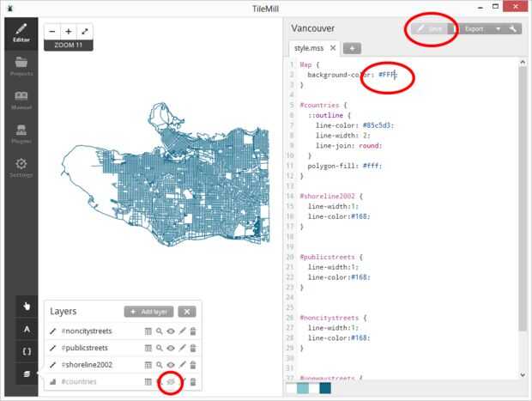The height and width of the screenshot is (401, 532).
Task: Delete the countries layer
Action: [193, 382]
